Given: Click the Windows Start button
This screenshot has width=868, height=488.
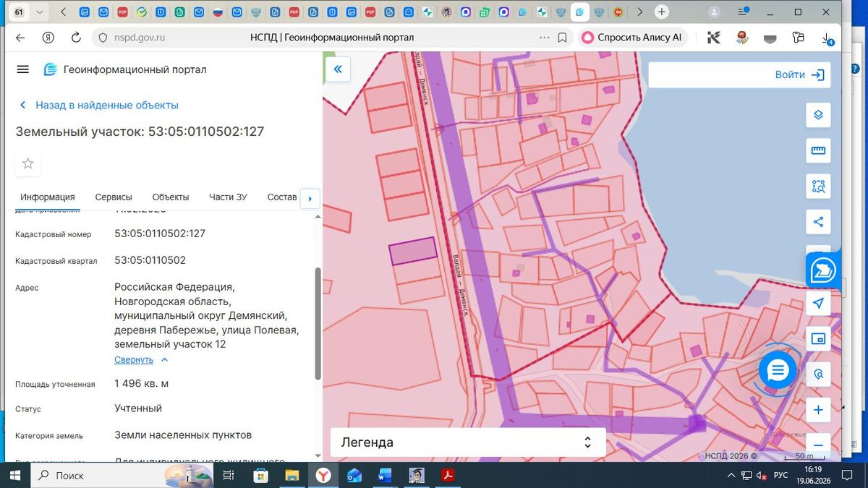Looking at the screenshot, I should click(x=15, y=475).
